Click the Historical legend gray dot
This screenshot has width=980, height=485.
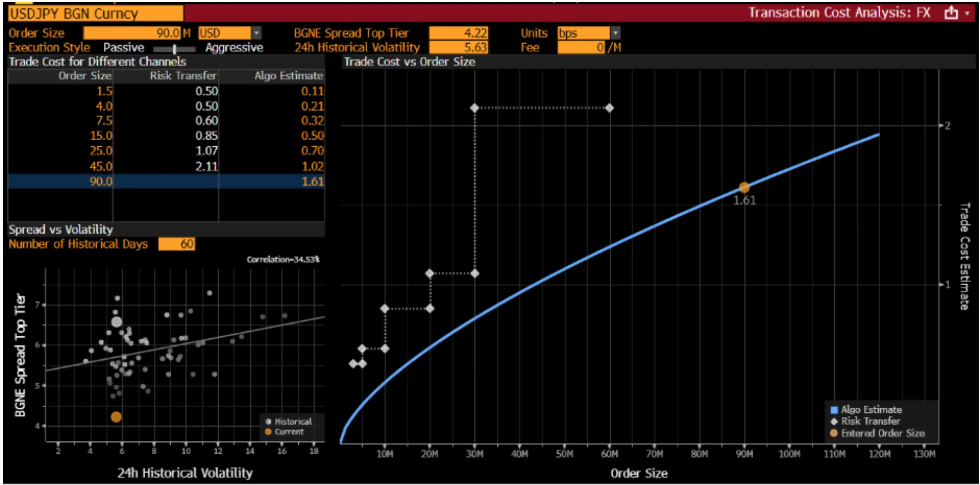(x=268, y=421)
